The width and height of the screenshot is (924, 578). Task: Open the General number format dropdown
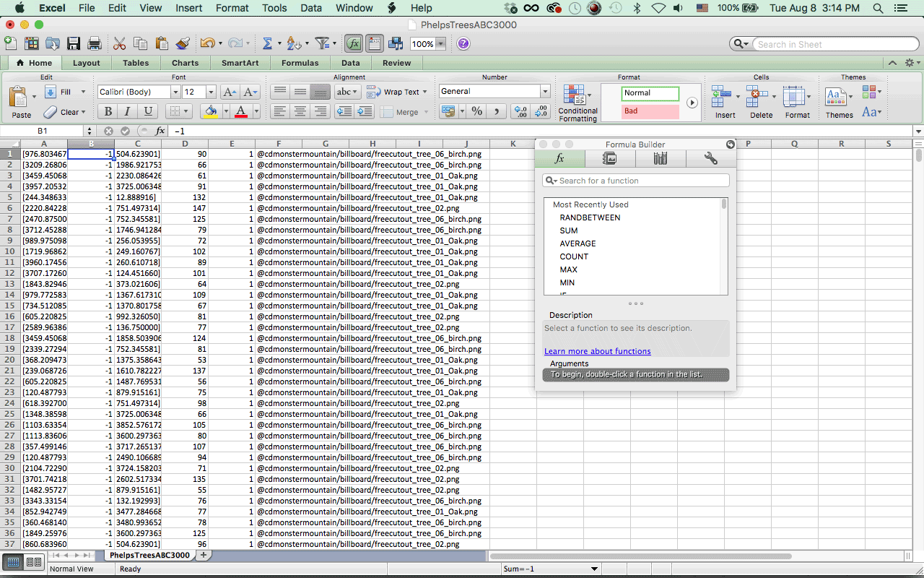tap(545, 92)
